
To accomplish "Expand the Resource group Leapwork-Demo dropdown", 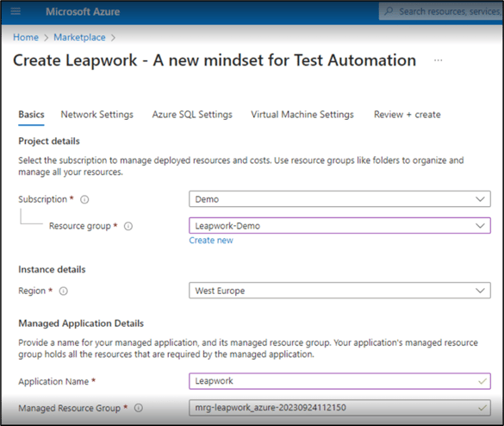I will 339,226.
